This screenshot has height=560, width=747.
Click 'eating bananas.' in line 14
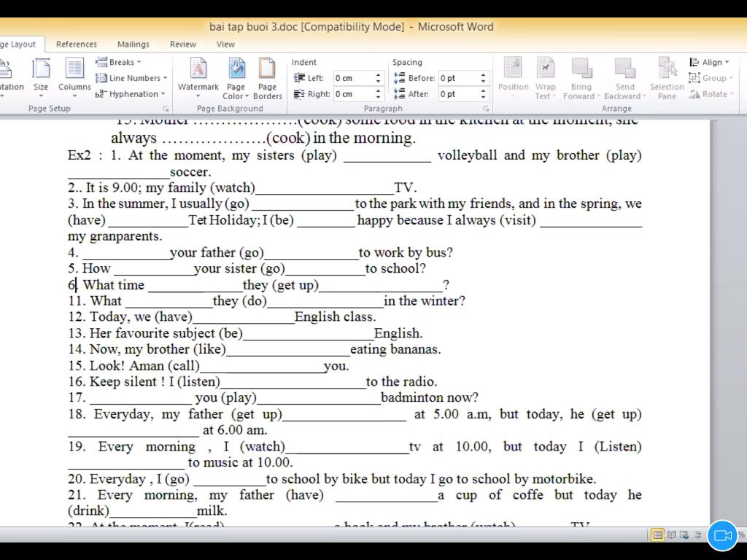[395, 349]
